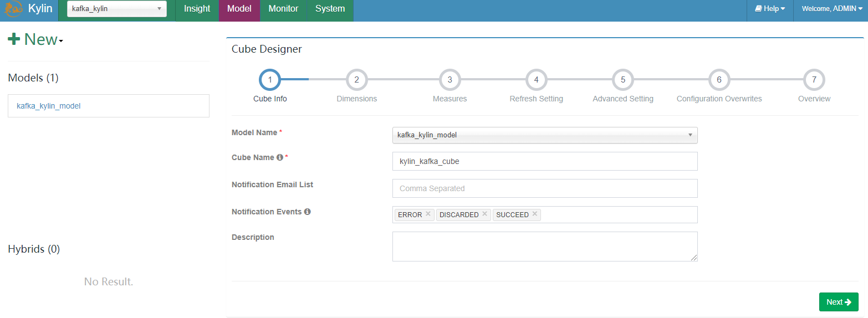Click the Hybrids (0) heading

tap(34, 249)
